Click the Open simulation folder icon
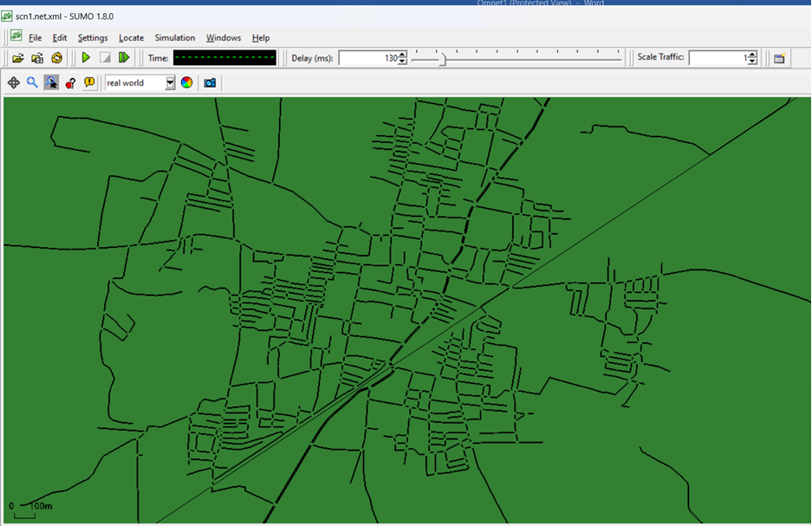Viewport: 812px width, 526px height. (x=17, y=58)
